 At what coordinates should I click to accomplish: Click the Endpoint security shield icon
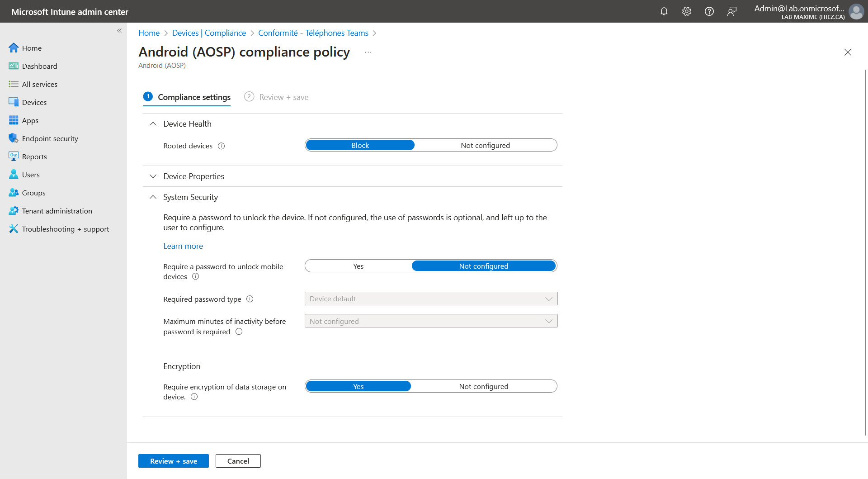click(x=14, y=138)
